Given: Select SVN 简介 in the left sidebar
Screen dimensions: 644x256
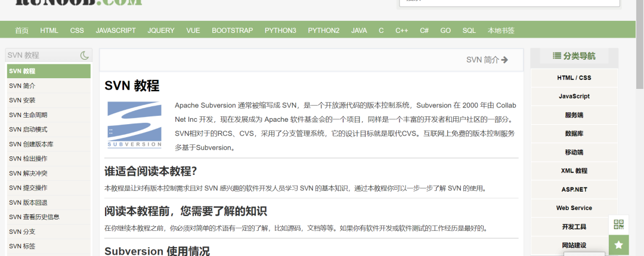Looking at the screenshot, I should click(48, 86).
